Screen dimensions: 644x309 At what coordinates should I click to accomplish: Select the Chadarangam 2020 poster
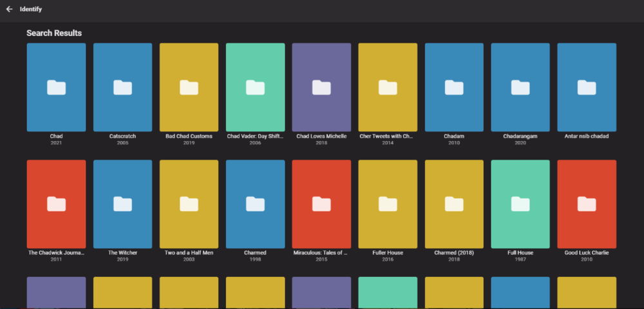point(520,88)
